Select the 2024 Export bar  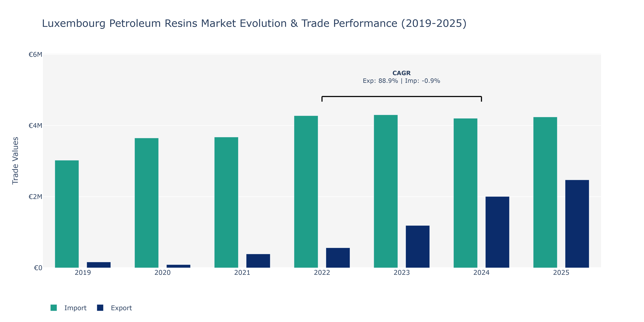click(497, 232)
